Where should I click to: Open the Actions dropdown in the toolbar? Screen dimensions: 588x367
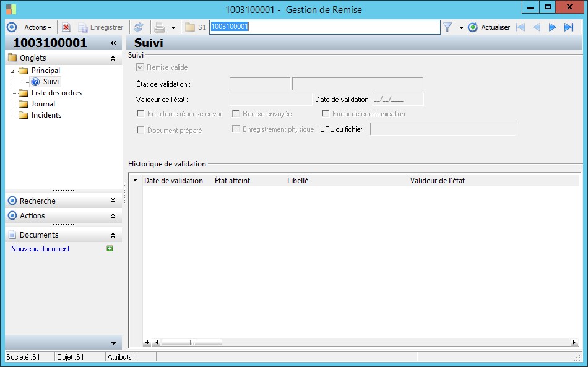[x=38, y=27]
